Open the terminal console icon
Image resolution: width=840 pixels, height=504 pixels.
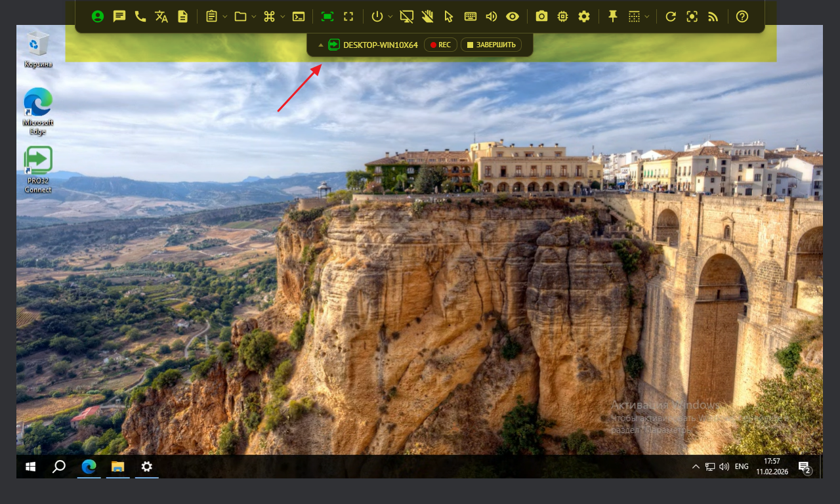[299, 16]
